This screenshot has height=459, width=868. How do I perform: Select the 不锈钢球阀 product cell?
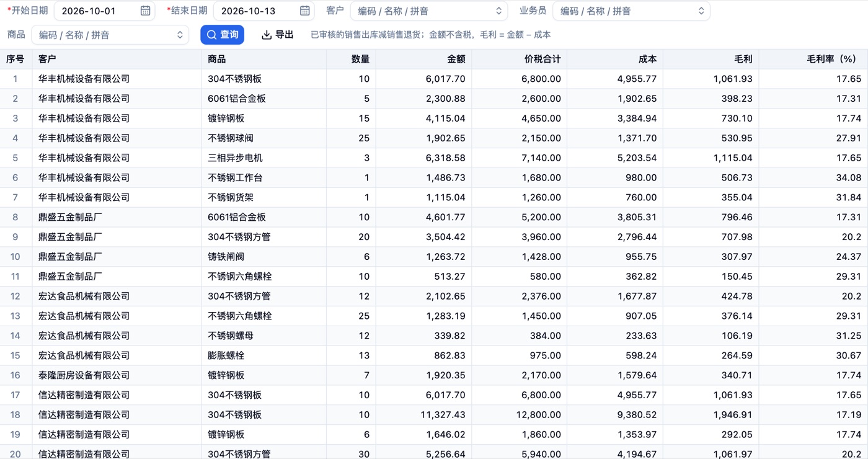pyautogui.click(x=264, y=138)
